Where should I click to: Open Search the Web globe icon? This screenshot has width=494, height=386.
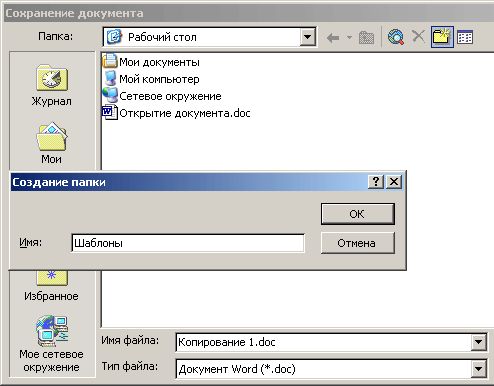(396, 37)
